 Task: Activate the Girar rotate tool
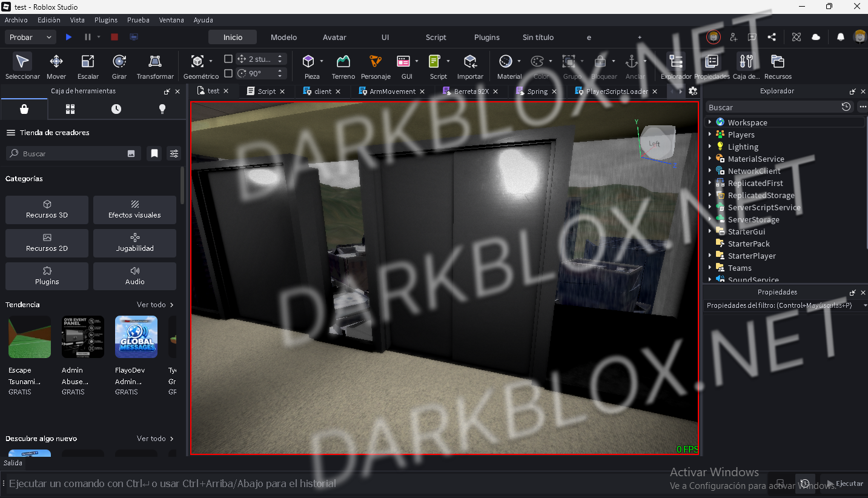point(119,67)
